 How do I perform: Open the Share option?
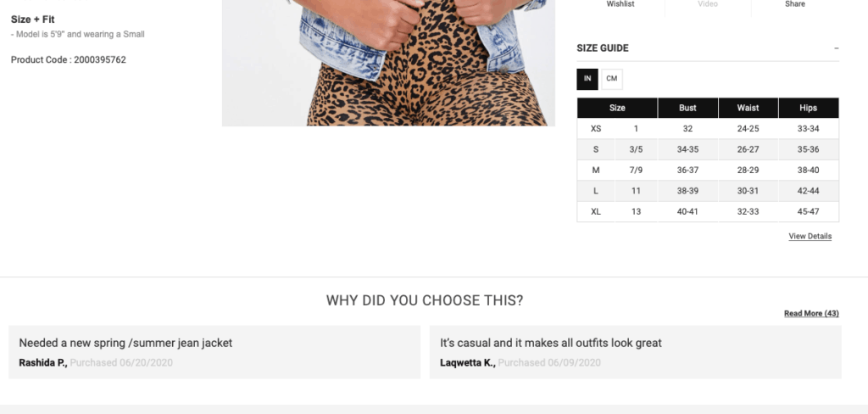pyautogui.click(x=794, y=4)
